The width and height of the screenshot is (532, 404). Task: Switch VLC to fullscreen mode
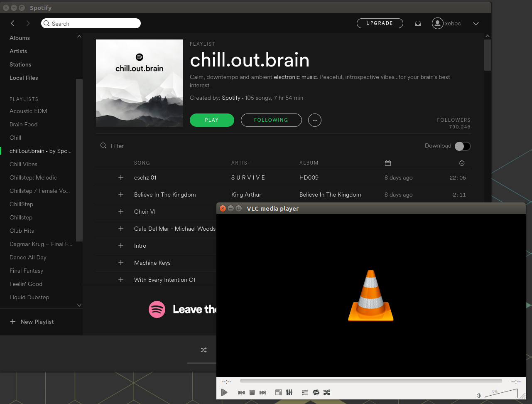(278, 392)
